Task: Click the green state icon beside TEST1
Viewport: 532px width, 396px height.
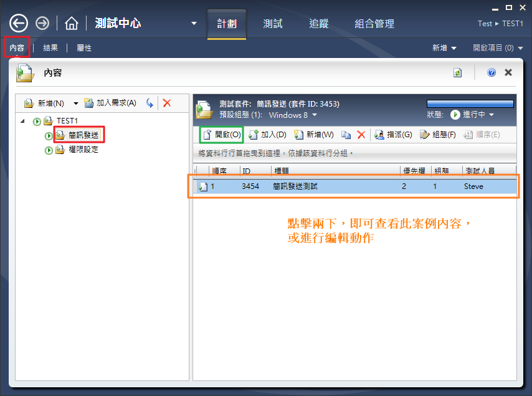Action: tap(37, 121)
